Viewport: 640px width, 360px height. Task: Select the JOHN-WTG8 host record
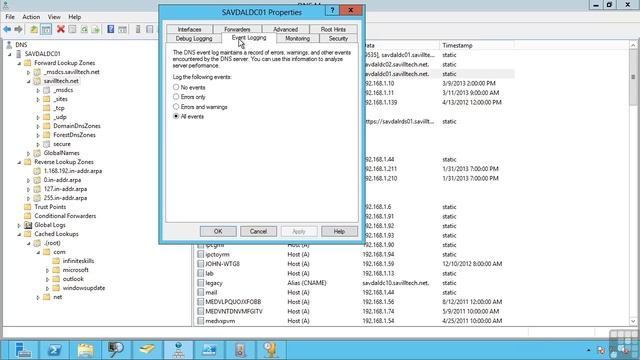click(222, 264)
